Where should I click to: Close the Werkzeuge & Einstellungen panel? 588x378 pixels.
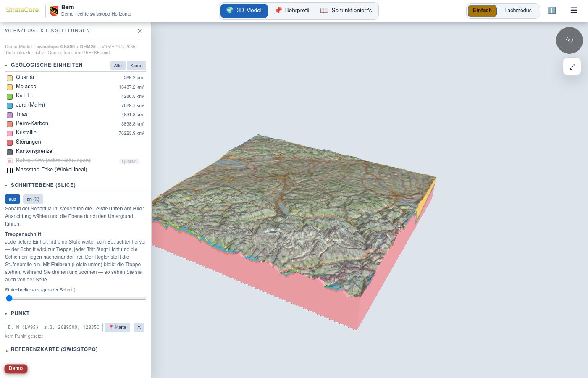[140, 31]
